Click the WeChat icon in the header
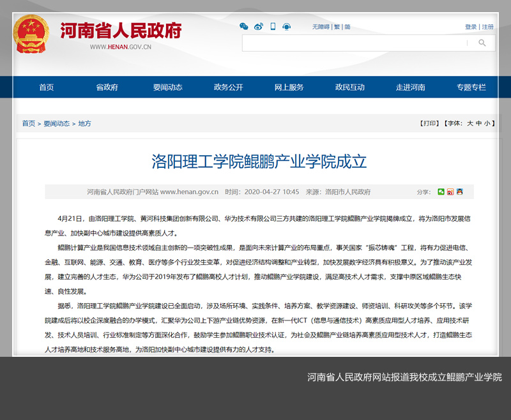This screenshot has height=420, width=511. pyautogui.click(x=243, y=27)
